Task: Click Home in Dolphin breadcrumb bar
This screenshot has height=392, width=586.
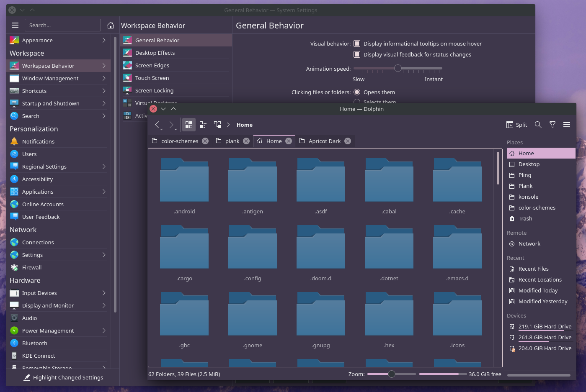Action: [x=245, y=125]
